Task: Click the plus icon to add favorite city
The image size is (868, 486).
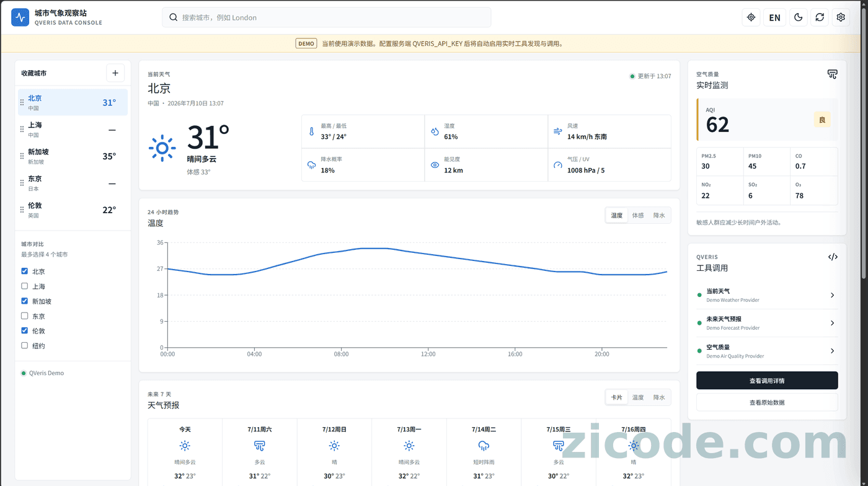Action: click(x=115, y=73)
